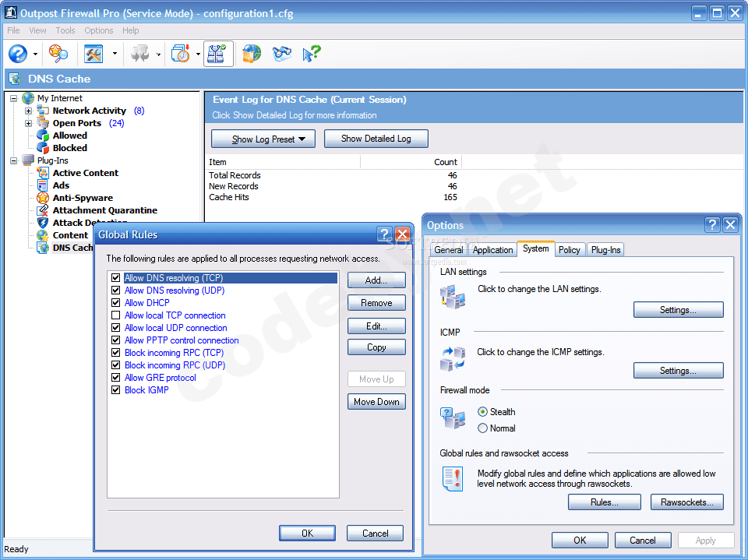Select the Anti-Spyware plug-in icon in tree
The width and height of the screenshot is (748, 560).
42,198
